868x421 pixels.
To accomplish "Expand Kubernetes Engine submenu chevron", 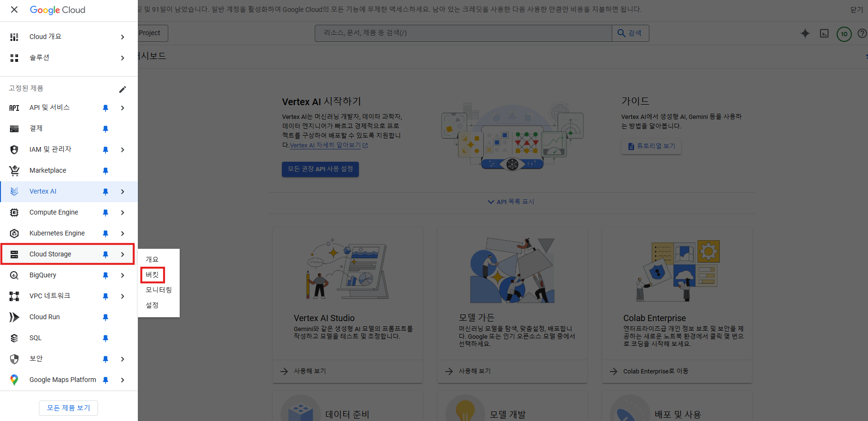I will [x=123, y=234].
